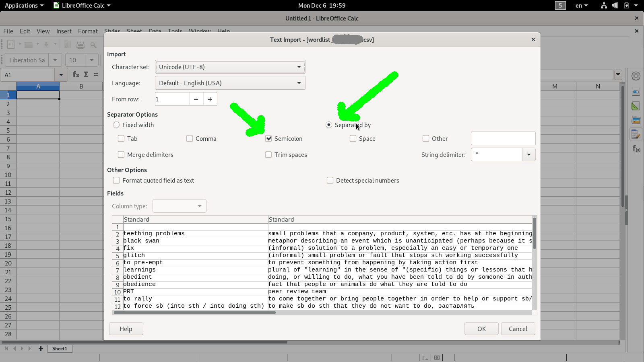This screenshot has width=644, height=362.
Task: Click the Other separator text field
Action: [503, 139]
